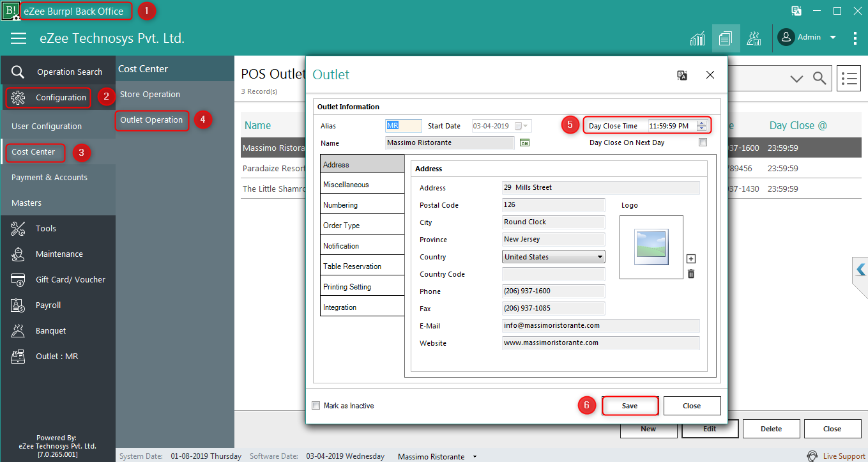This screenshot has width=868, height=462.
Task: Click the Day Close Time spinner arrows
Action: point(702,126)
